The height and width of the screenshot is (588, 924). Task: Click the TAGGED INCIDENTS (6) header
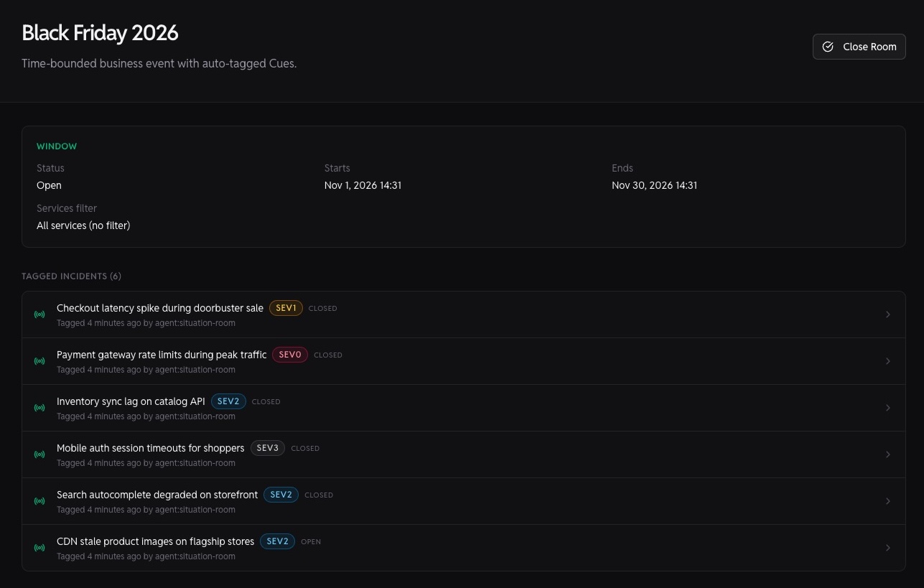click(72, 276)
